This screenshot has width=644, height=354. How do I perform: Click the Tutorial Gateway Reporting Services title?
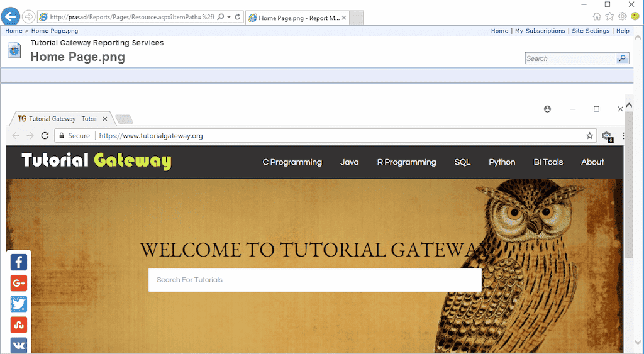click(x=97, y=43)
